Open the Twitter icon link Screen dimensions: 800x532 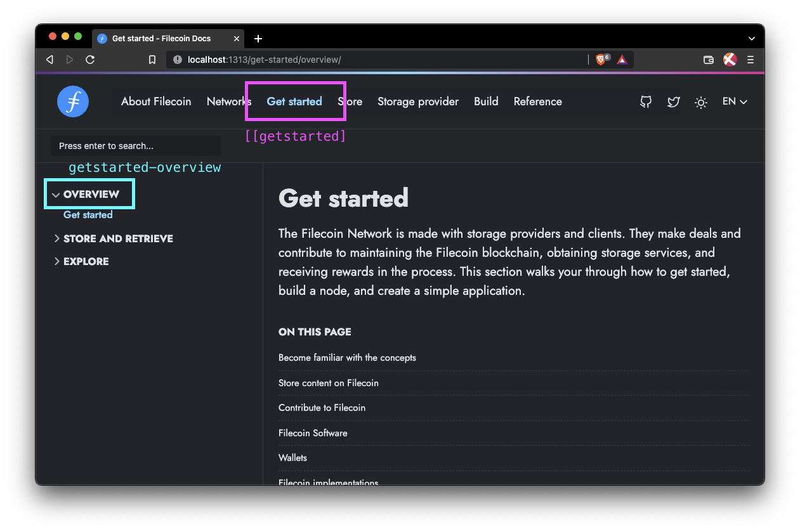tap(673, 101)
